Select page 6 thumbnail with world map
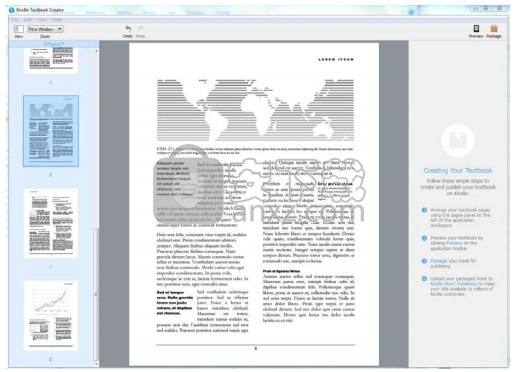 pyautogui.click(x=51, y=131)
